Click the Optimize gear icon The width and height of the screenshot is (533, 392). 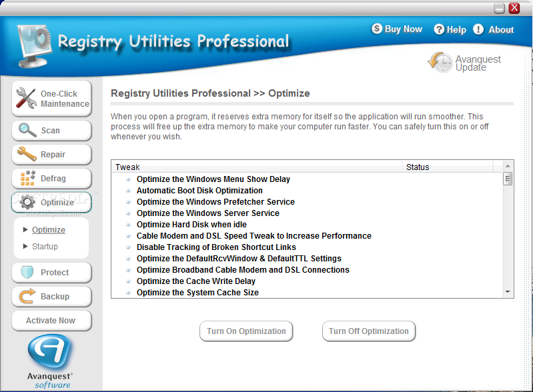click(x=27, y=202)
